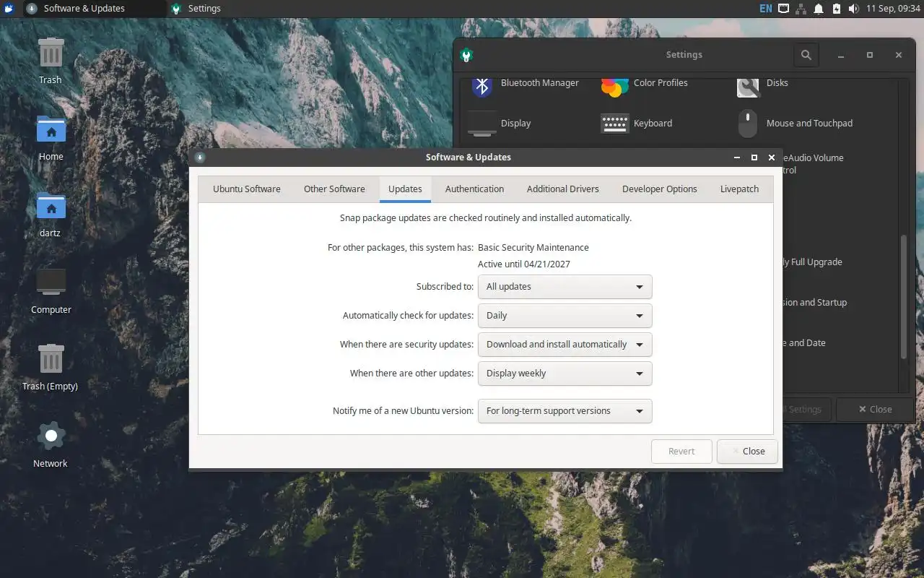Image resolution: width=924 pixels, height=578 pixels.
Task: Click the Settings taskbar button
Action: click(238, 9)
